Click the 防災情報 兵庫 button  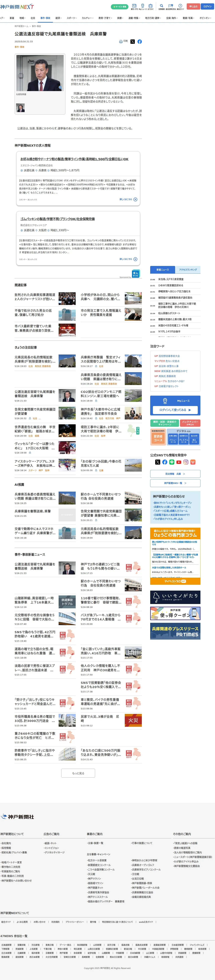[175, 474]
